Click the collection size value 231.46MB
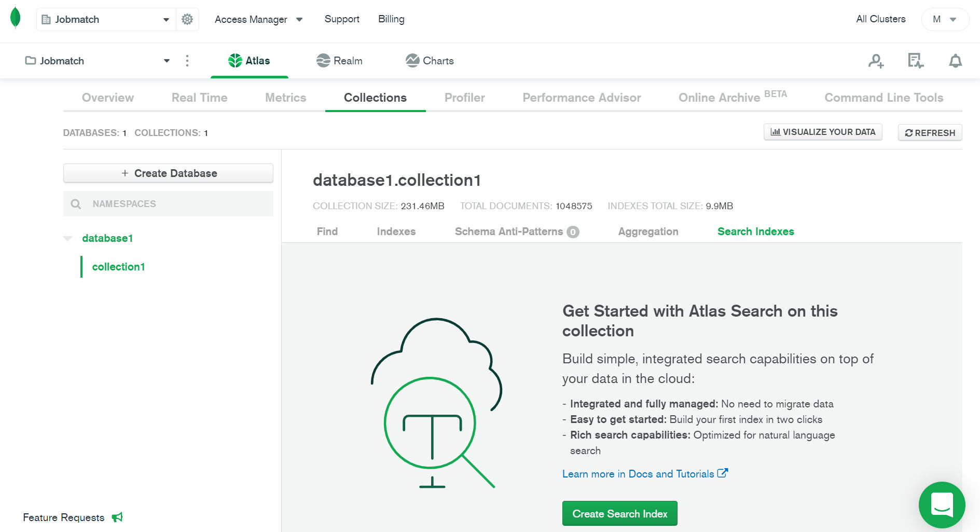 [x=422, y=206]
